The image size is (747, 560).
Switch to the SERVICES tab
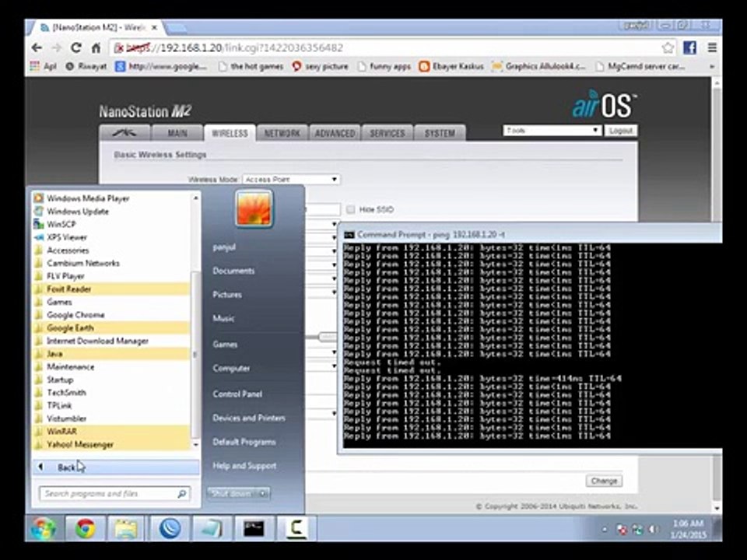pos(388,133)
